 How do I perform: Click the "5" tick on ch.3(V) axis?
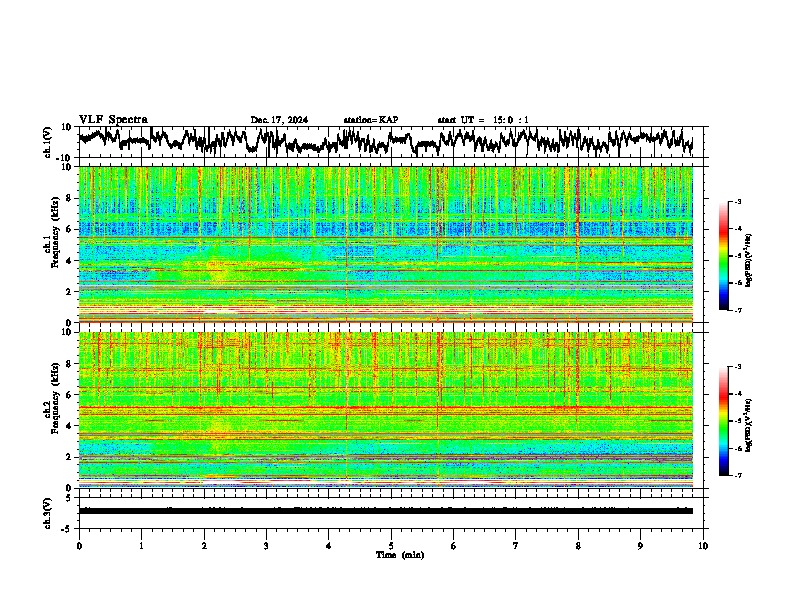pyautogui.click(x=69, y=498)
